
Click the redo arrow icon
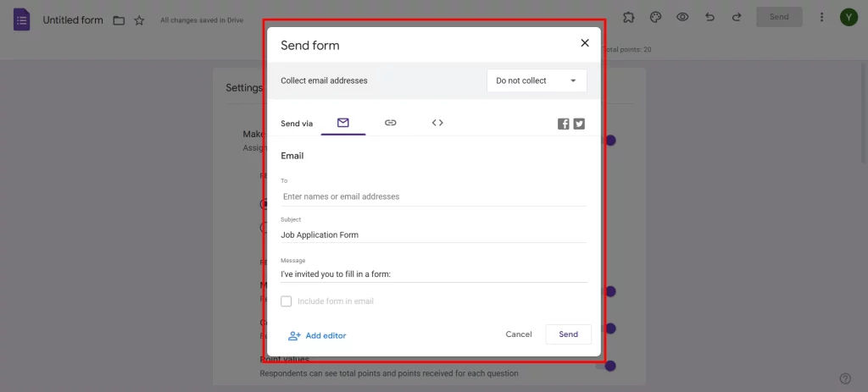pyautogui.click(x=737, y=17)
